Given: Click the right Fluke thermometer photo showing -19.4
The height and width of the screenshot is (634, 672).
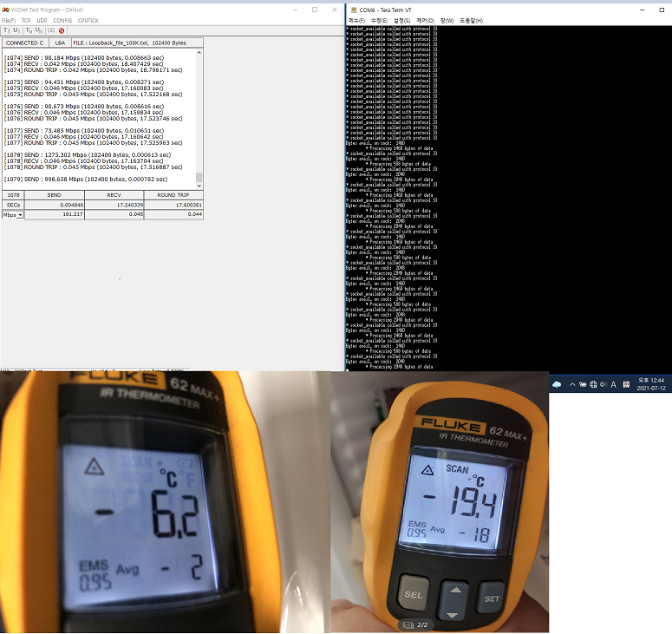Looking at the screenshot, I should [x=440, y=502].
